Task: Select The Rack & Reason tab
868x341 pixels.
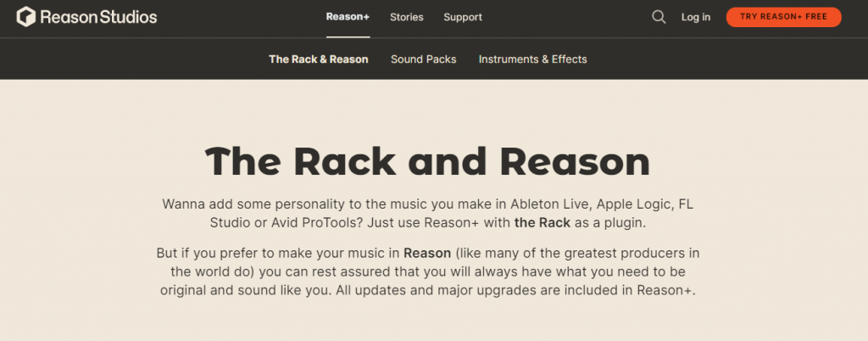Action: (319, 59)
